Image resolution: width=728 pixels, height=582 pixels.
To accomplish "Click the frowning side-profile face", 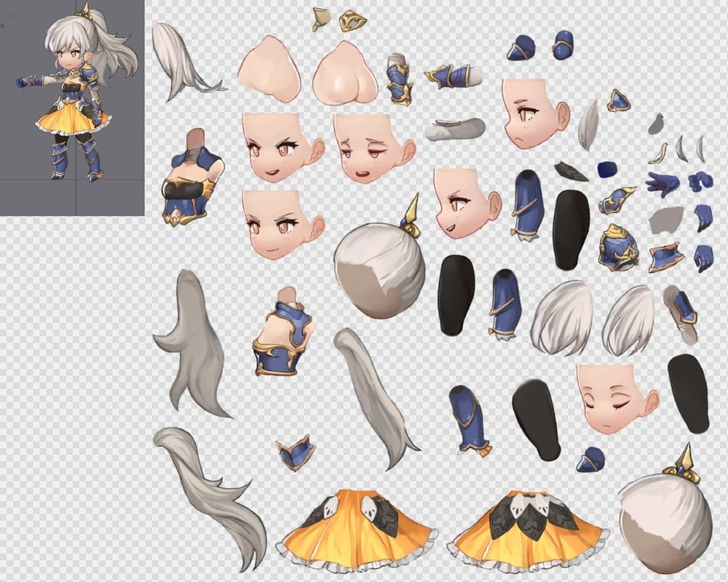I will click(534, 114).
